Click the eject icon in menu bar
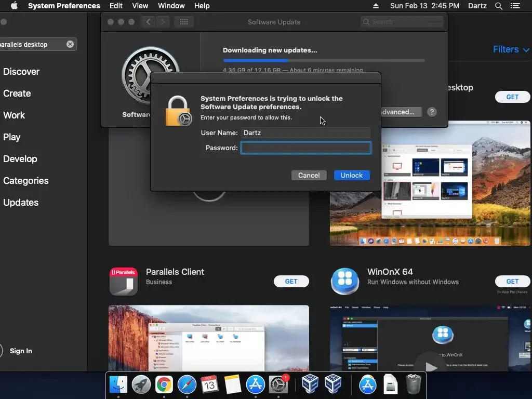The width and height of the screenshot is (532, 399). tap(376, 6)
